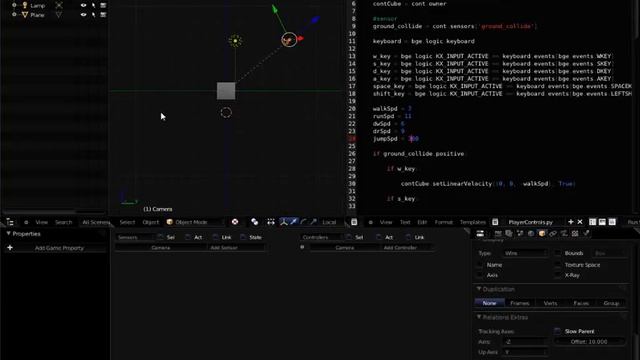Image resolution: width=640 pixels, height=360 pixels.
Task: Toggle line numbers display
Action: click(x=592, y=222)
